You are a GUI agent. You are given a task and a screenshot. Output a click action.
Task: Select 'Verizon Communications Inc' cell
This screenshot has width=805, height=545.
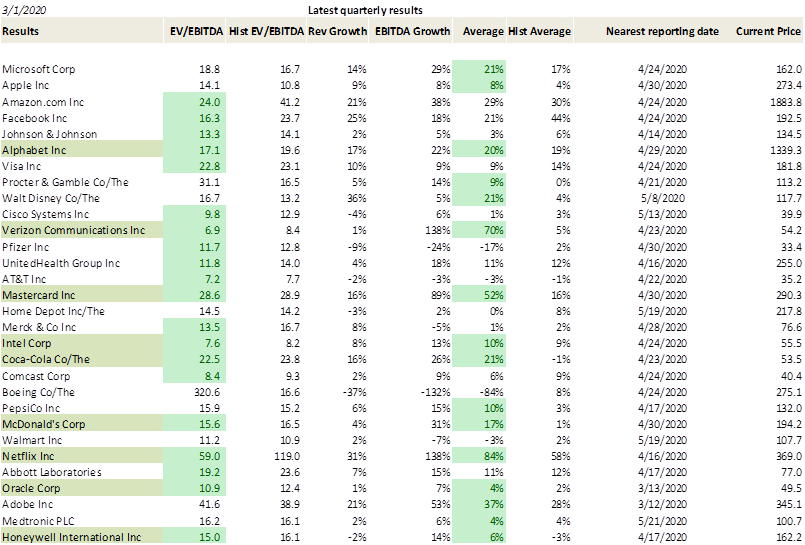(82, 230)
